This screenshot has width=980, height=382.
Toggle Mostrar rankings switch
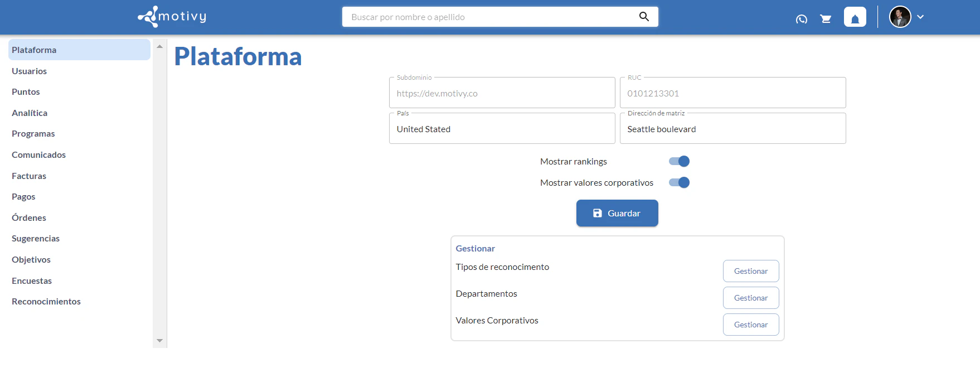pyautogui.click(x=680, y=161)
